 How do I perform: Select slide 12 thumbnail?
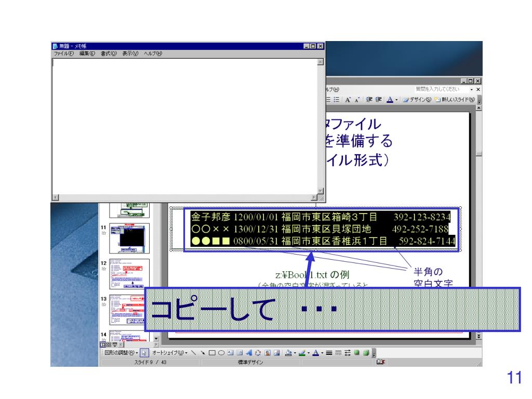[129, 274]
